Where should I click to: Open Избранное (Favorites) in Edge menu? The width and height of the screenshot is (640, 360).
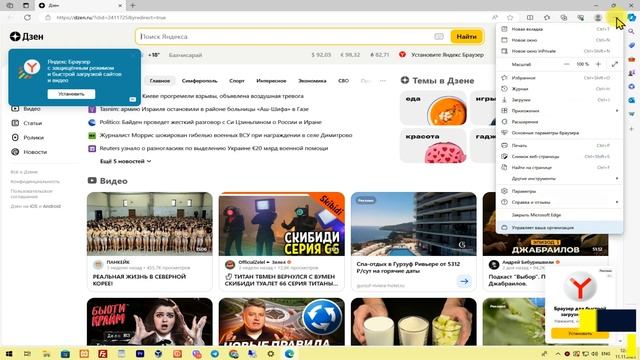(x=559, y=78)
